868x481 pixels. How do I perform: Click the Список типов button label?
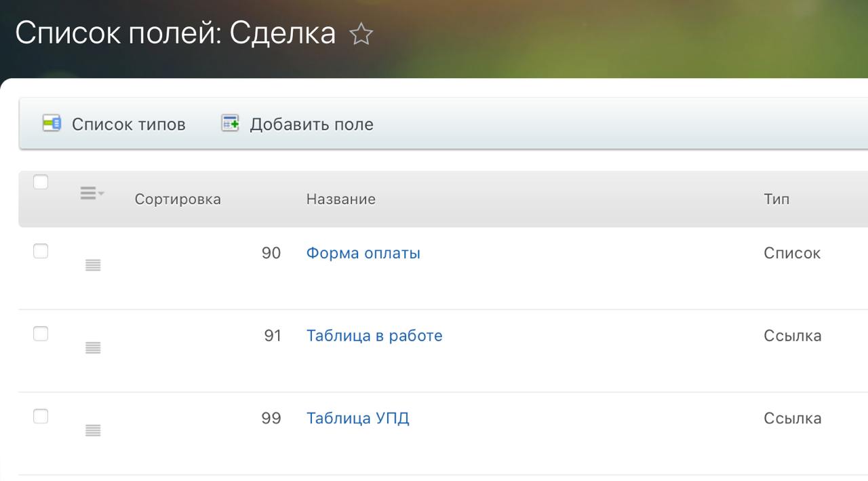pos(128,125)
